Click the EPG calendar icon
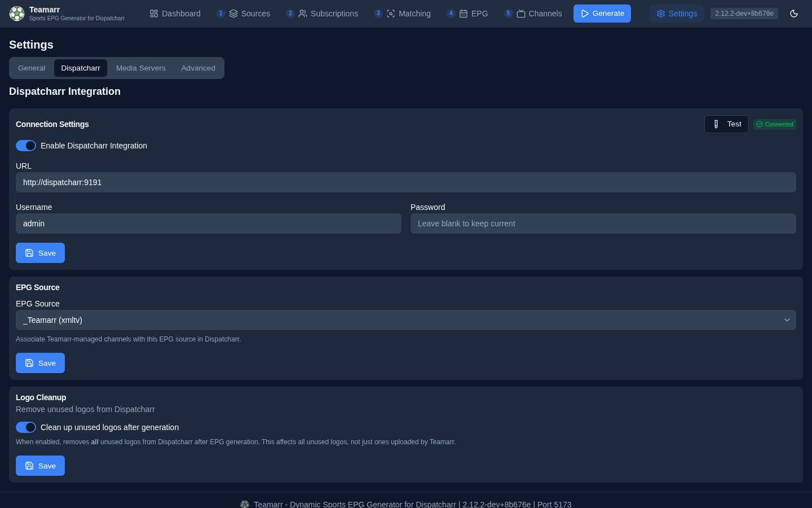The height and width of the screenshot is (508, 812). click(464, 14)
